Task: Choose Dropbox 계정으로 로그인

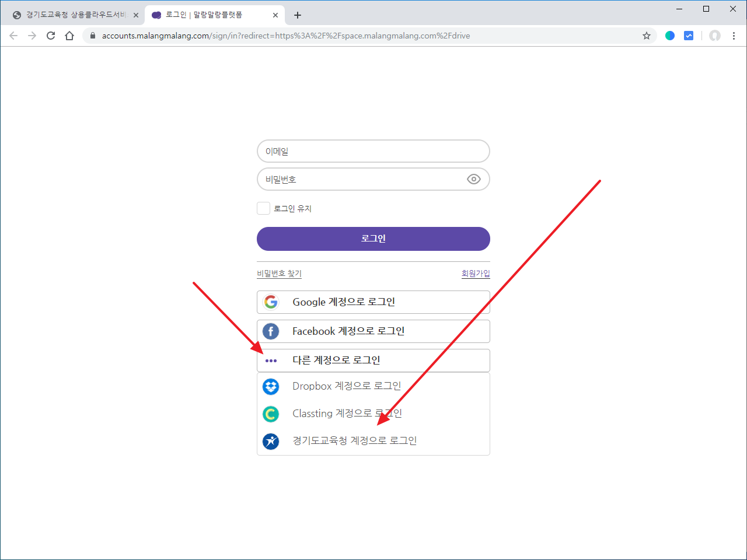Action: pos(373,386)
